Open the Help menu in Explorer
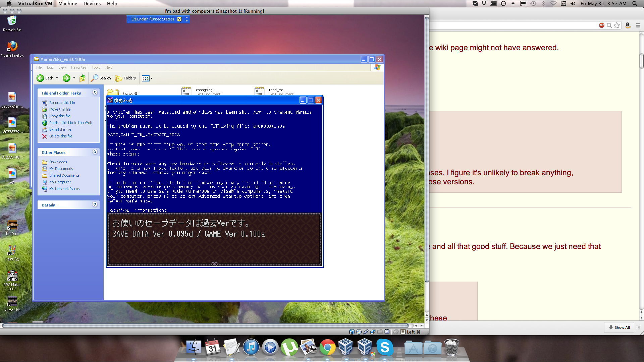The width and height of the screenshot is (644, 362). pos(109,67)
